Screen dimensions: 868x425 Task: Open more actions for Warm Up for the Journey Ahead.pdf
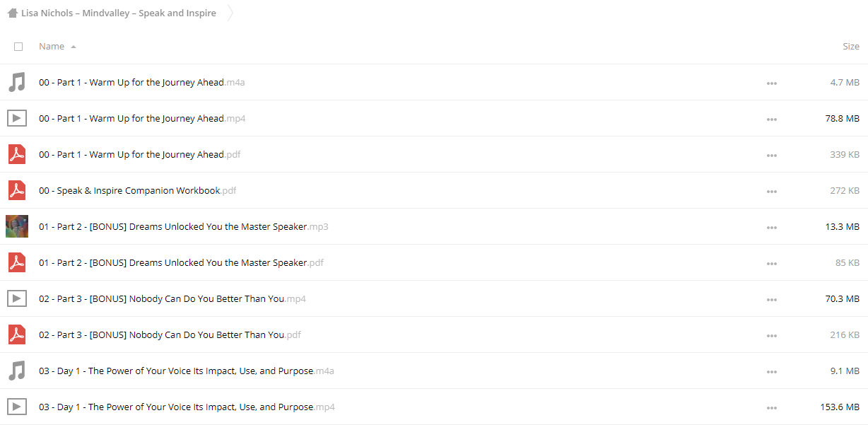tap(772, 156)
